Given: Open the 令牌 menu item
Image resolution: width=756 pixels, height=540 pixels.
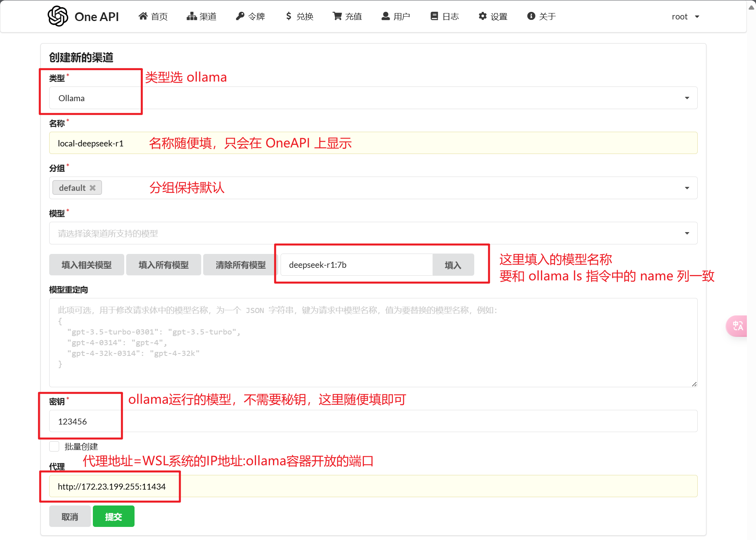Looking at the screenshot, I should pyautogui.click(x=250, y=16).
